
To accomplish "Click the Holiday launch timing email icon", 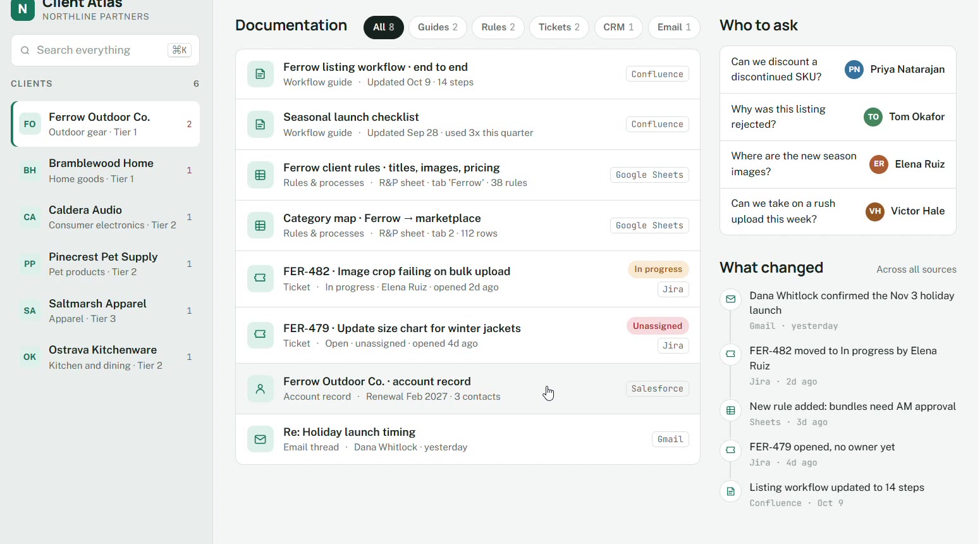I will click(260, 439).
